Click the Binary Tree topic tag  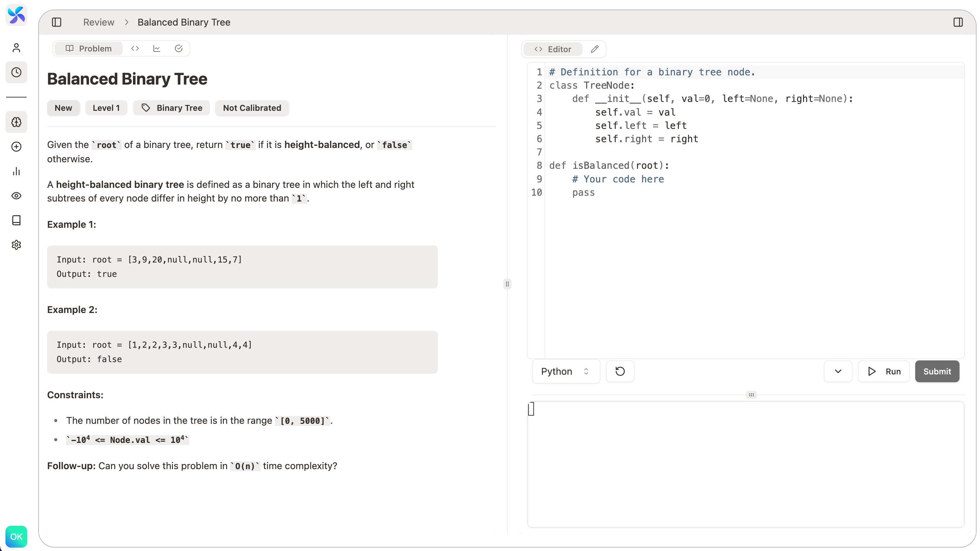click(x=172, y=108)
